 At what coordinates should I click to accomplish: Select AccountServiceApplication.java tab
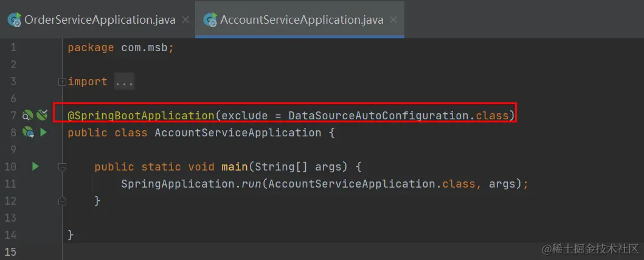coord(301,19)
